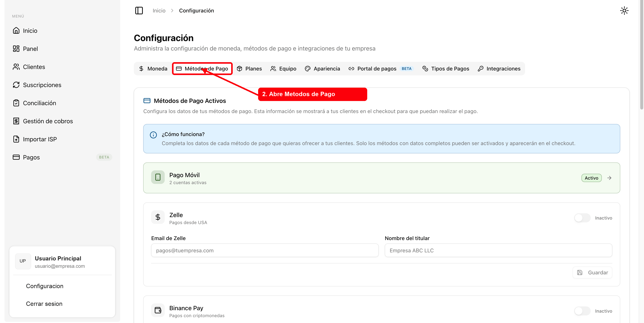This screenshot has height=323, width=644.
Task: Select Cerrar sesion in user menu
Action: click(44, 304)
